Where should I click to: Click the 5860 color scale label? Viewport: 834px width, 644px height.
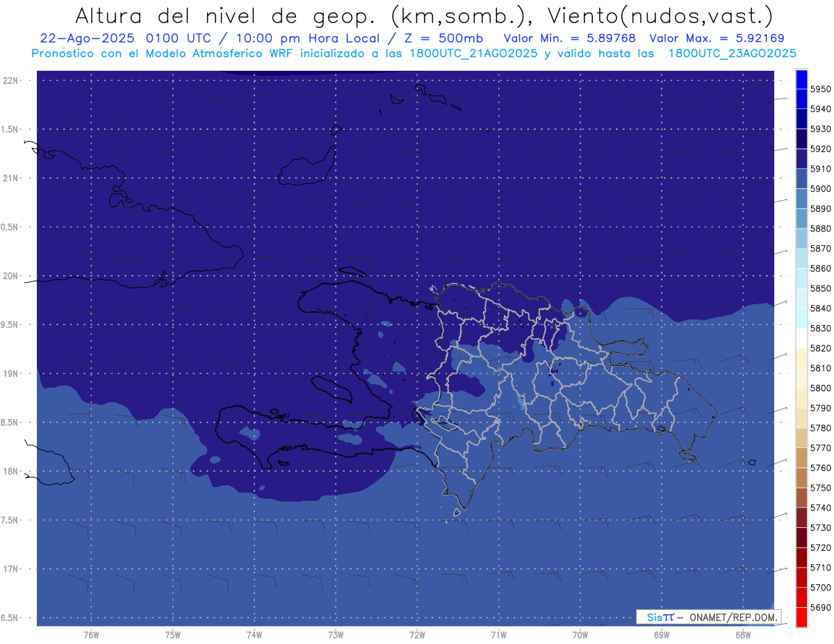click(x=820, y=268)
